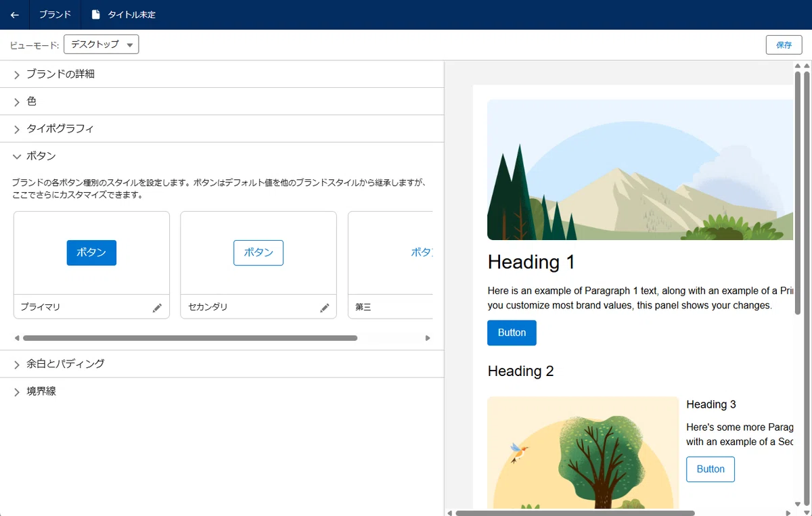Open the ビューモード デスクトップ dropdown
The width and height of the screenshot is (812, 516).
coord(101,45)
